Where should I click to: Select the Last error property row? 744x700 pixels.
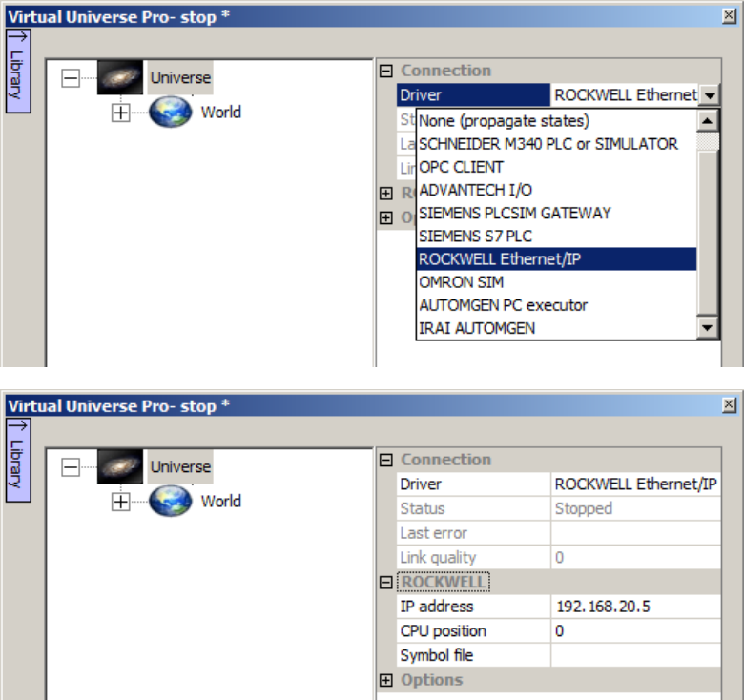tap(558, 533)
